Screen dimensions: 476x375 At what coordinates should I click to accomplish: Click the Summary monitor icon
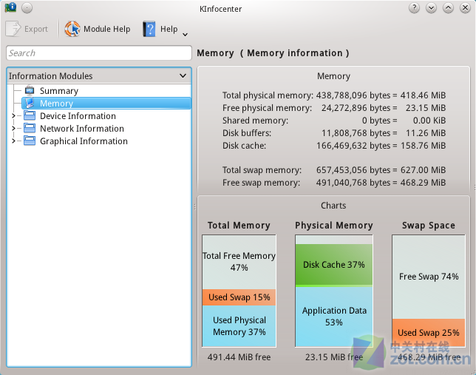(30, 90)
